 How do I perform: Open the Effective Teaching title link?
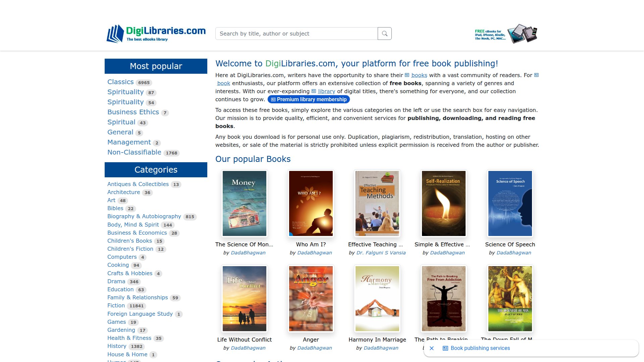(375, 244)
